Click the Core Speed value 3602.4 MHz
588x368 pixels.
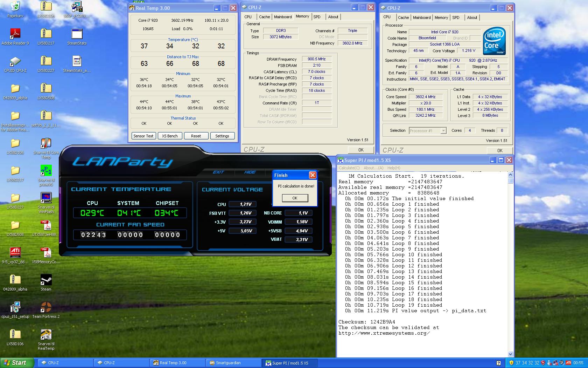pyautogui.click(x=425, y=97)
